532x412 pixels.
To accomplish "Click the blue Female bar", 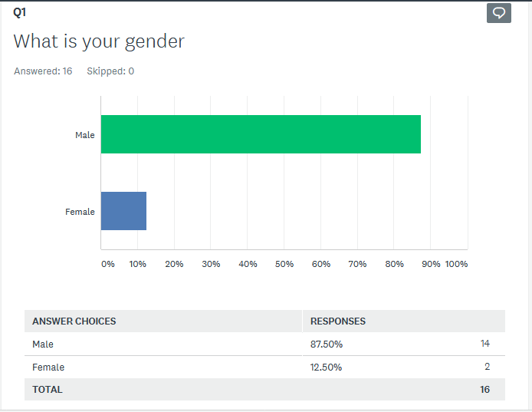I will pos(123,211).
